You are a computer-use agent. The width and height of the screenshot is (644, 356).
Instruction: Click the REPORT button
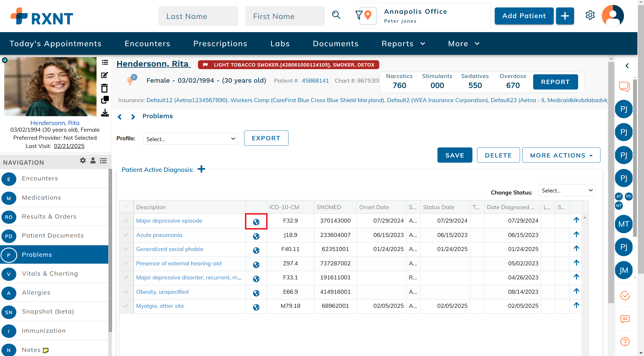click(555, 82)
